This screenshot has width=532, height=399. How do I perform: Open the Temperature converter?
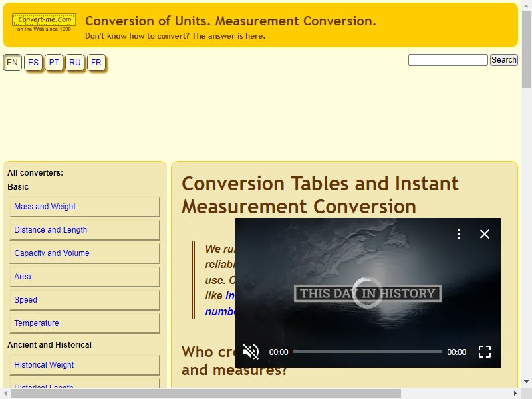coord(84,323)
